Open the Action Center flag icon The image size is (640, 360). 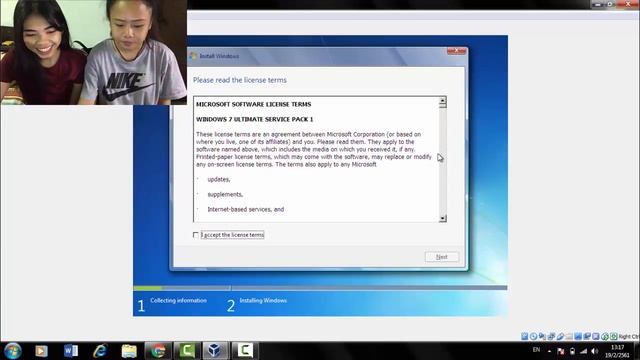pos(561,351)
